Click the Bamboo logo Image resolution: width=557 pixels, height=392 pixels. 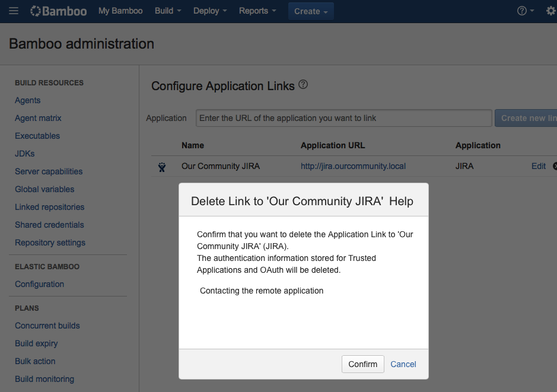pos(58,11)
